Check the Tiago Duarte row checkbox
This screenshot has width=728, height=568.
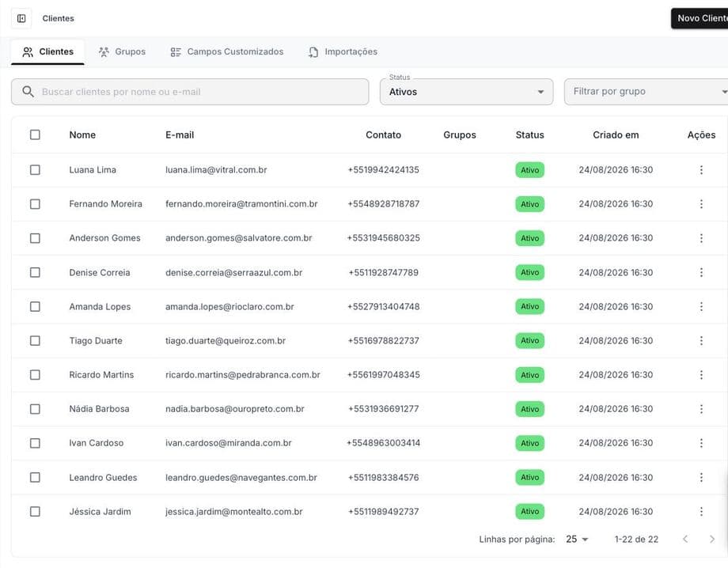(35, 341)
